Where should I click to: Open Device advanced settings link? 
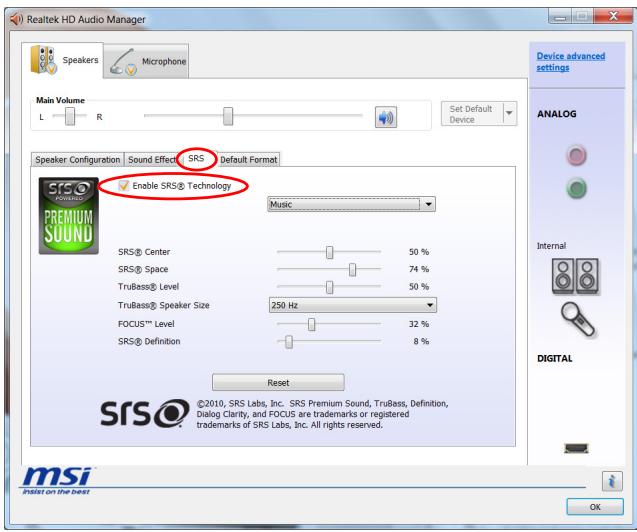tap(570, 62)
